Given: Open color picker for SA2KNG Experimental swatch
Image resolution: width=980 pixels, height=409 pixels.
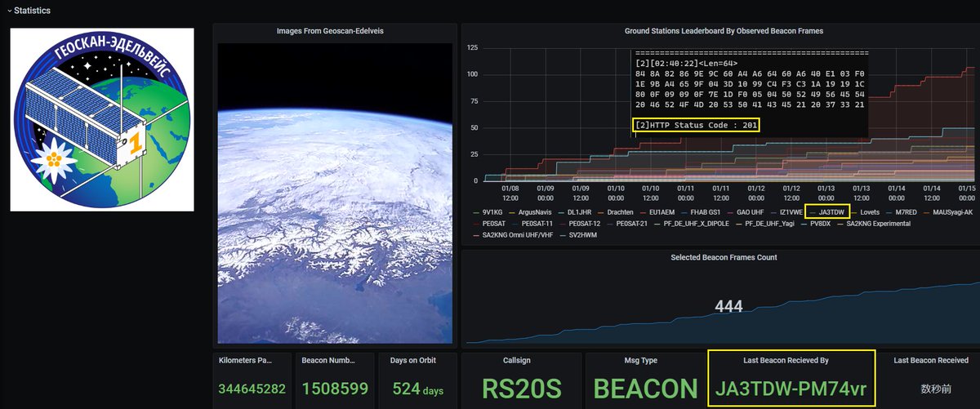Looking at the screenshot, I should [x=839, y=224].
